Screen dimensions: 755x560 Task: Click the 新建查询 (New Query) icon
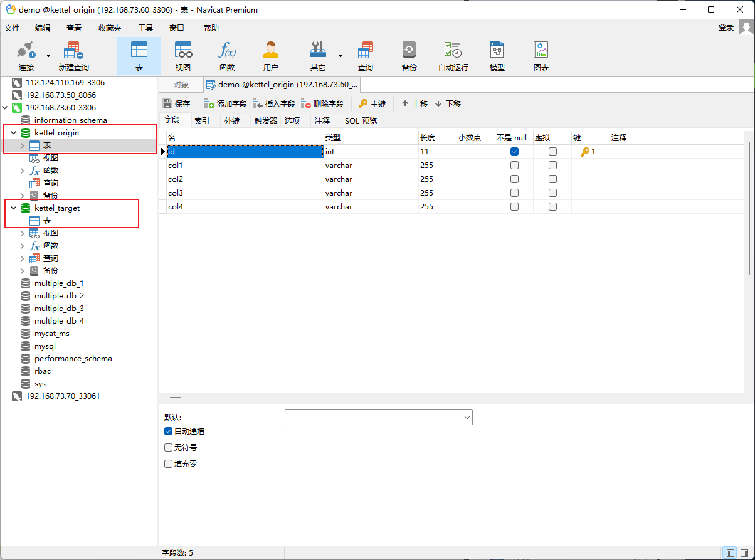click(x=73, y=56)
